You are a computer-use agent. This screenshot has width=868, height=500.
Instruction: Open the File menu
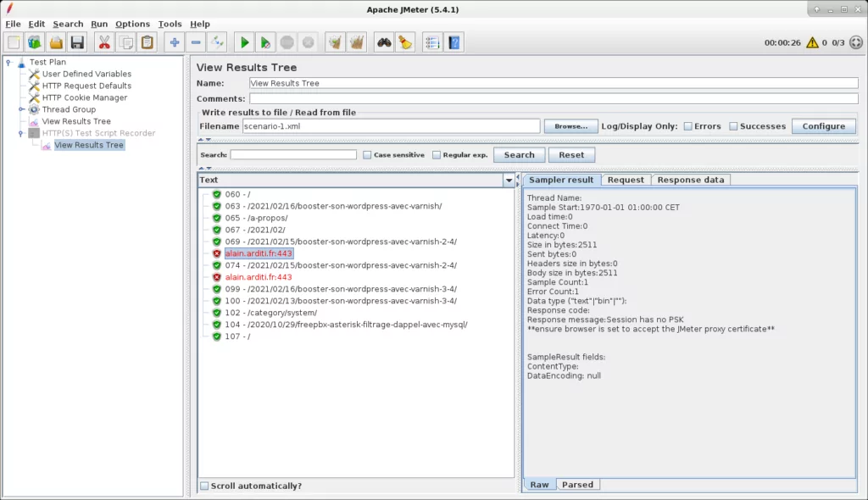(13, 24)
